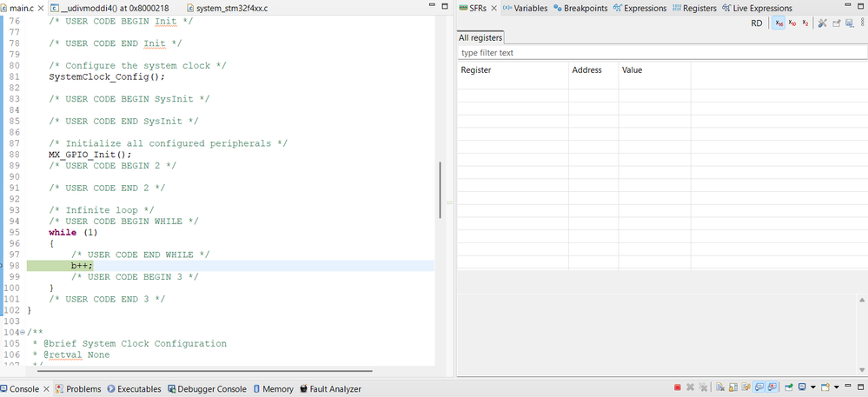The height and width of the screenshot is (397, 868).
Task: Sort by the Address column header
Action: (x=593, y=70)
